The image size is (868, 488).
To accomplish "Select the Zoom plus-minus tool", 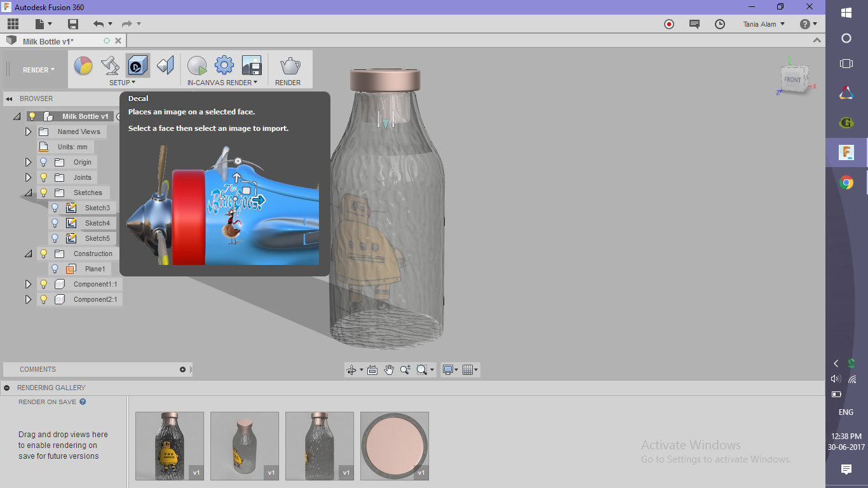I will tap(405, 370).
